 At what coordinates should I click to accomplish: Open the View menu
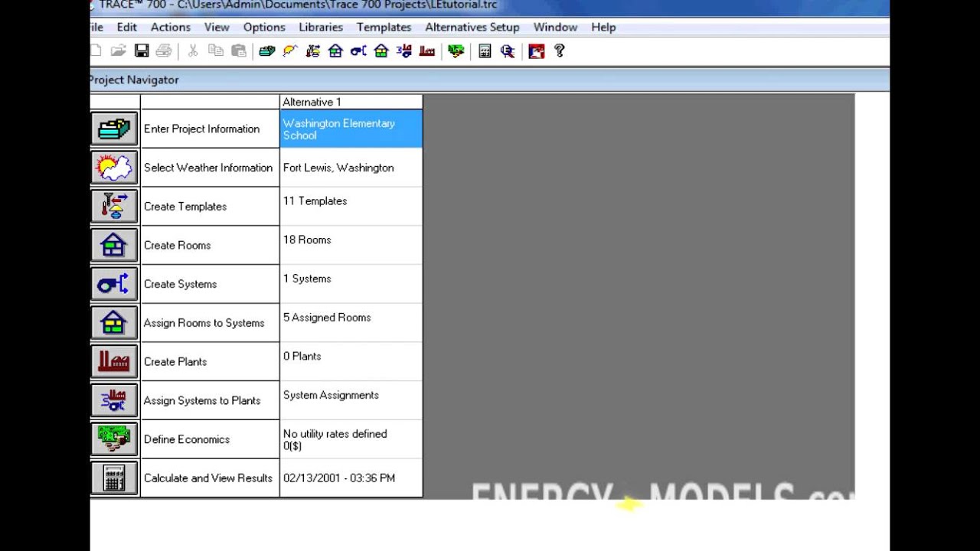coord(217,27)
